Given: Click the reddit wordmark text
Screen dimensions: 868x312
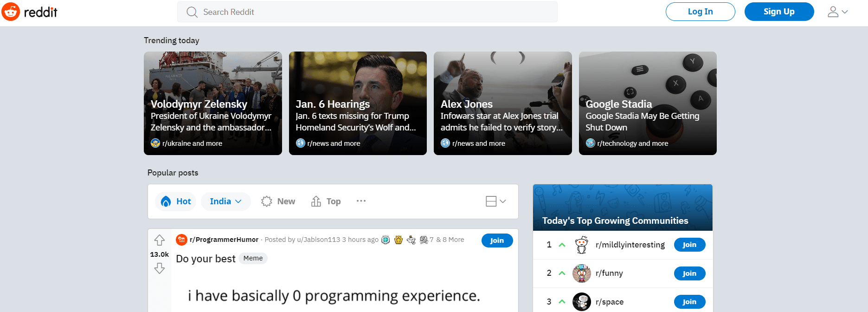Looking at the screenshot, I should (40, 12).
